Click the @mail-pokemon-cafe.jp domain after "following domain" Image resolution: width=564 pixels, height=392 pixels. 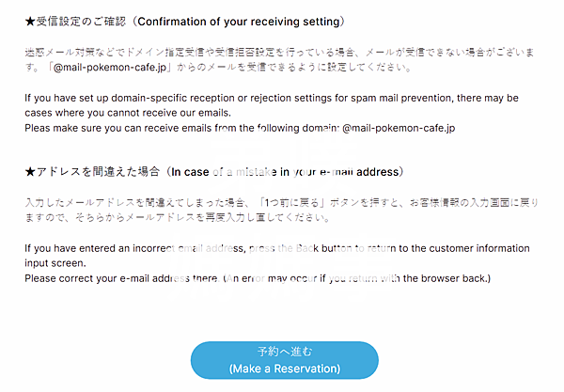(399, 127)
